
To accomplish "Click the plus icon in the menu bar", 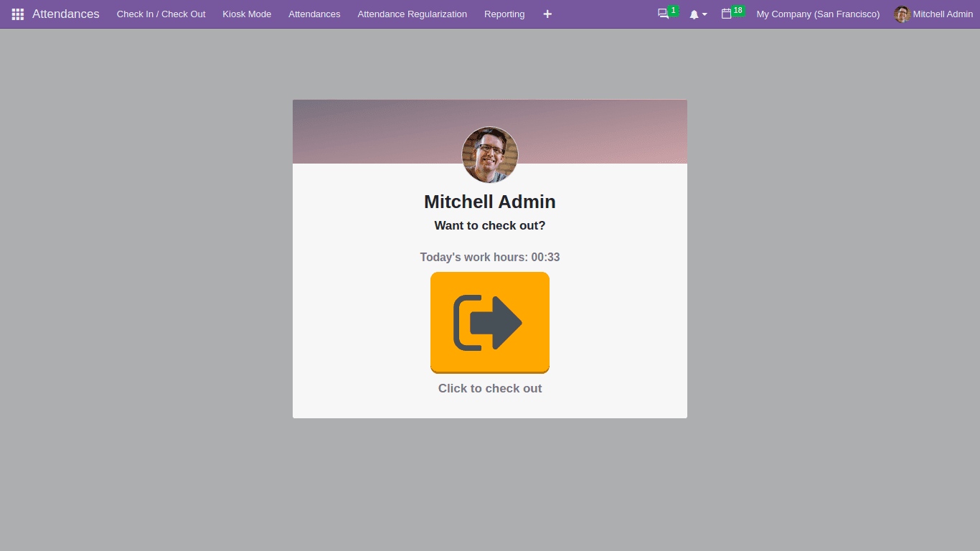I will pyautogui.click(x=547, y=14).
